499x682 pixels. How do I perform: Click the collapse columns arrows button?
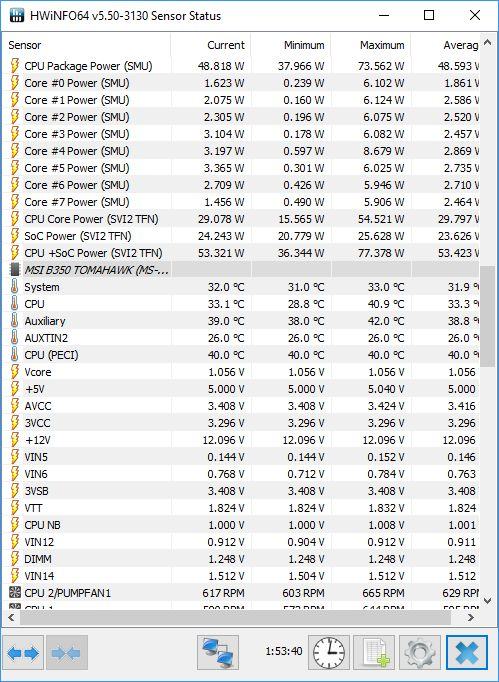pos(67,652)
